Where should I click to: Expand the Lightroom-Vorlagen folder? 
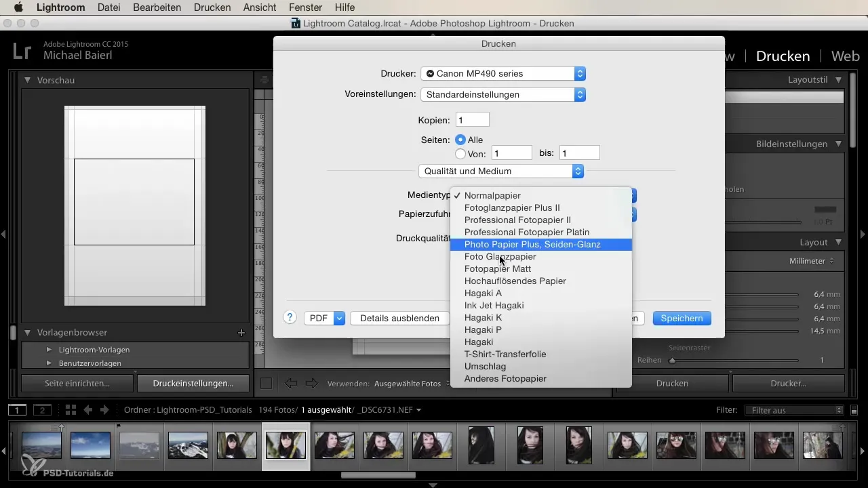pos(49,350)
